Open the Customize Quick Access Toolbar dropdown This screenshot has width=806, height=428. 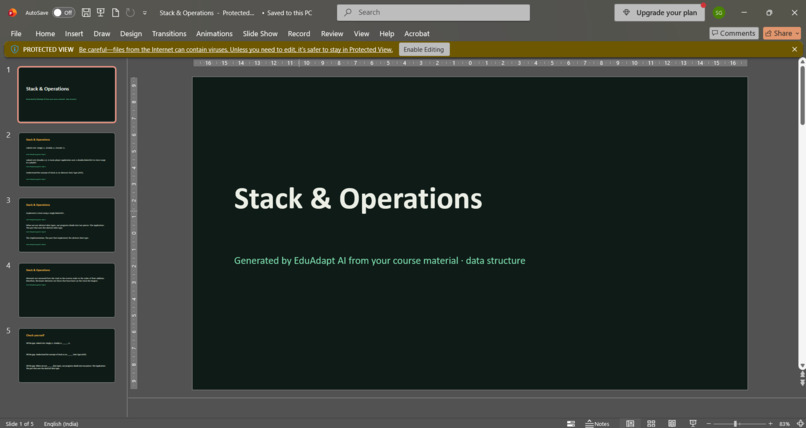tap(145, 13)
